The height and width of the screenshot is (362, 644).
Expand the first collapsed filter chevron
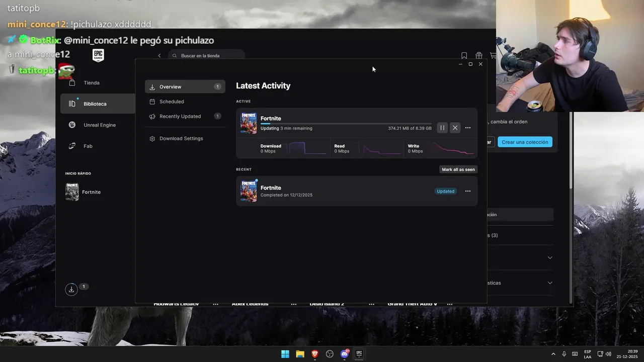550,257
